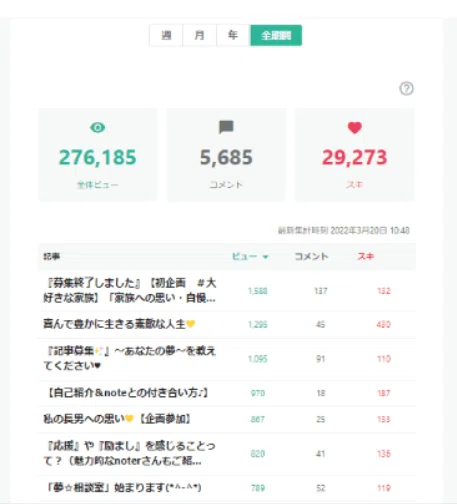457x504 pixels.
Task: Click the 789 view count
Action: pyautogui.click(x=258, y=488)
